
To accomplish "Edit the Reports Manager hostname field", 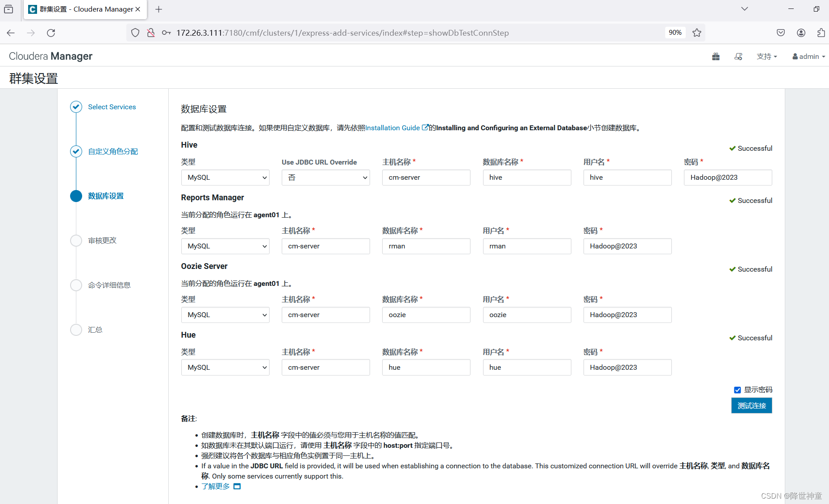I will [326, 246].
